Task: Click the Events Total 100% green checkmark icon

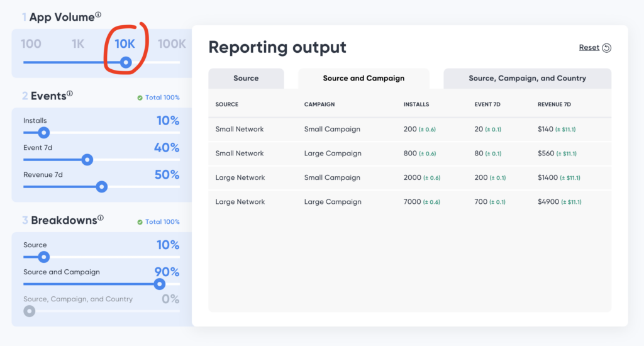Action: click(140, 98)
